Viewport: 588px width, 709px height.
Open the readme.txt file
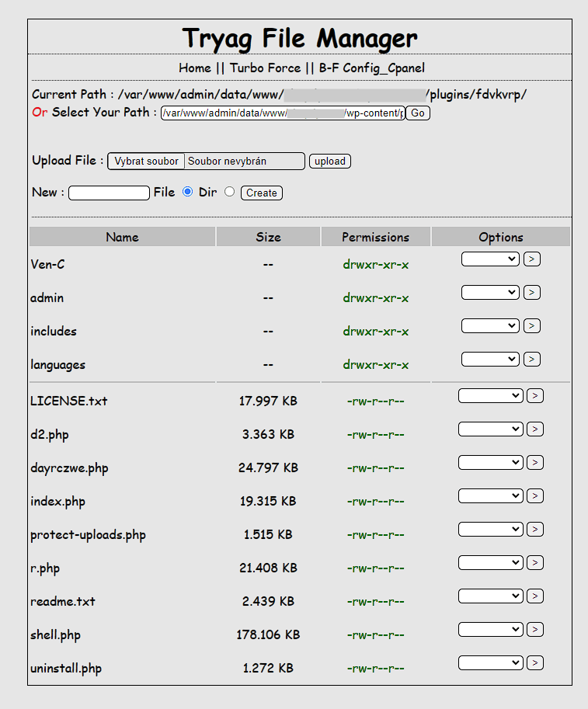62,602
